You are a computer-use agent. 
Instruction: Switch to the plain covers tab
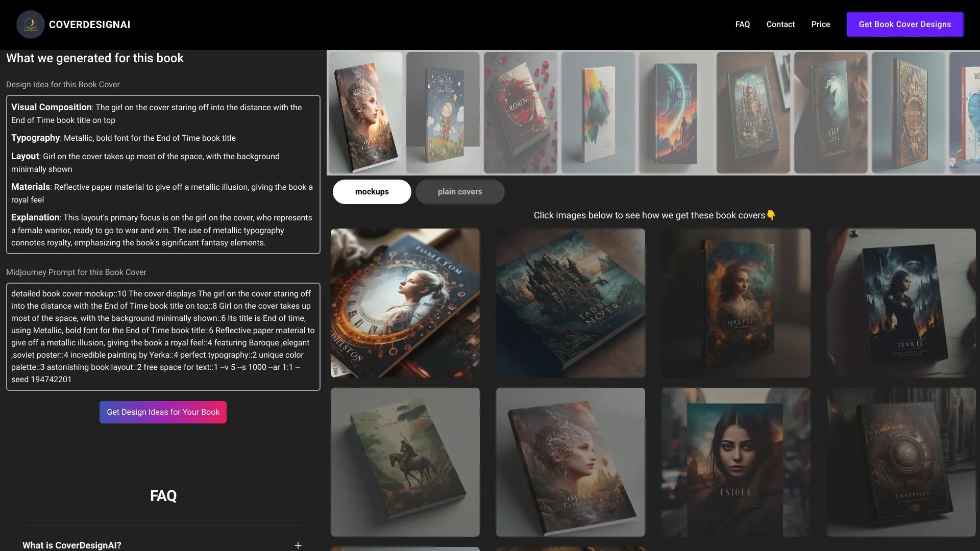pyautogui.click(x=459, y=191)
